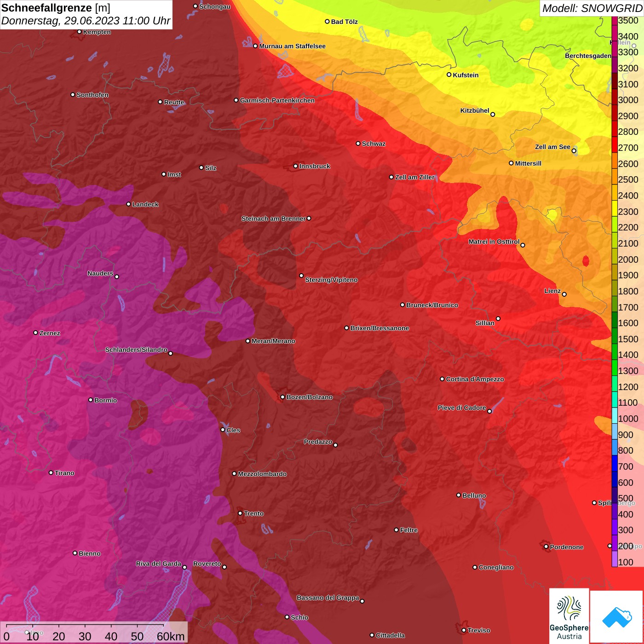Click the 'Pieve di Cadore' label
The image size is (644, 644).
[462, 408]
